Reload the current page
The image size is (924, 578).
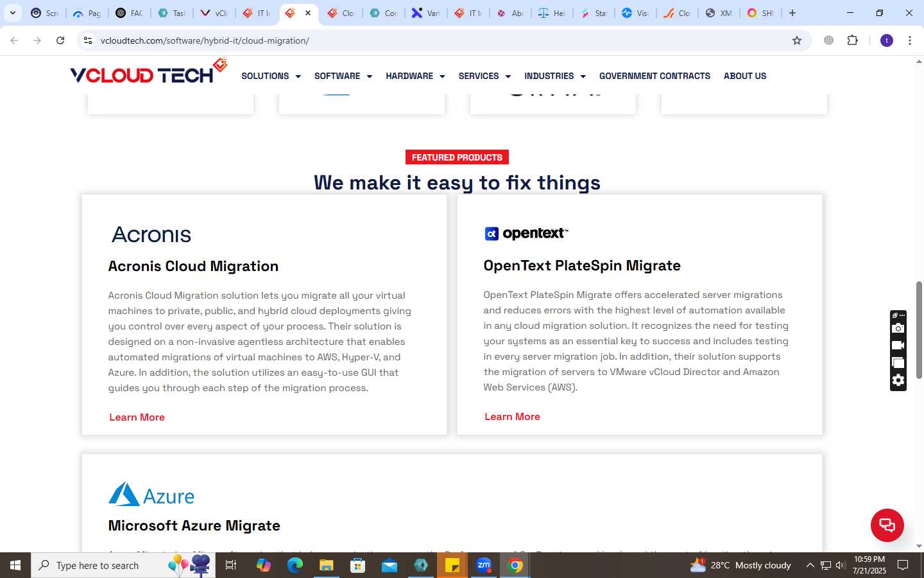tap(60, 40)
